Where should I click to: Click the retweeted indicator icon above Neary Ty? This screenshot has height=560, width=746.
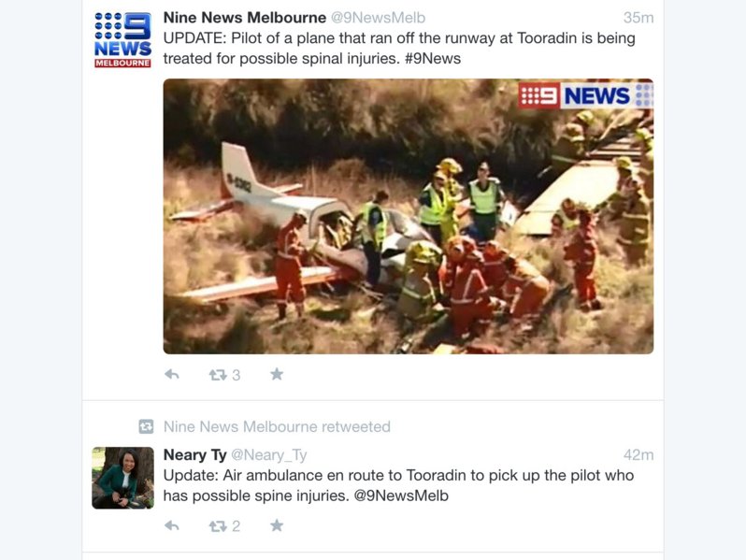pyautogui.click(x=146, y=426)
